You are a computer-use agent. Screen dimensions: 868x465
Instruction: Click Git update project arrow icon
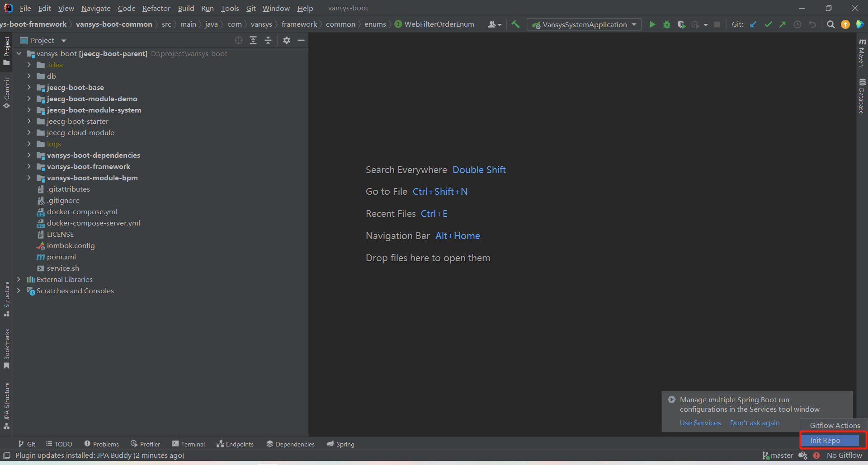click(x=753, y=24)
